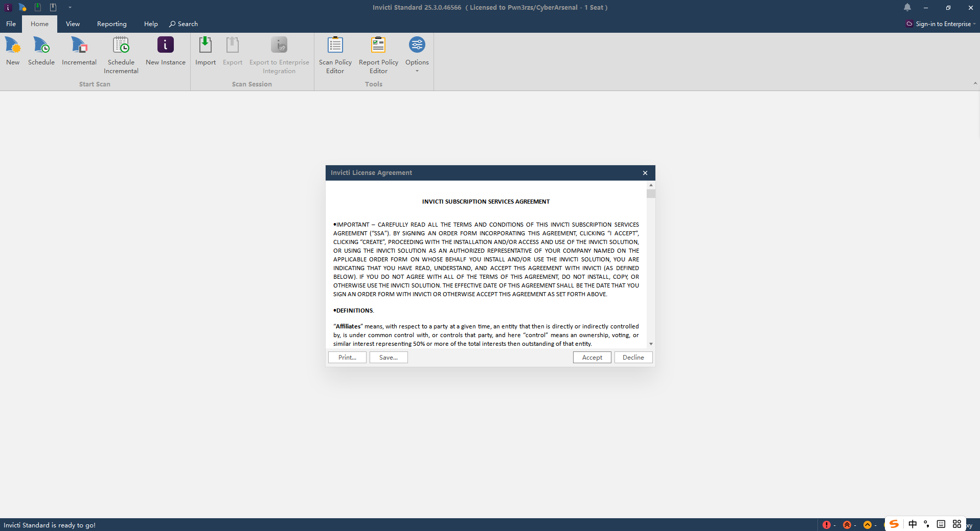Click the high severity double-chevron status icon
This screenshot has height=531, width=980.
click(x=847, y=525)
